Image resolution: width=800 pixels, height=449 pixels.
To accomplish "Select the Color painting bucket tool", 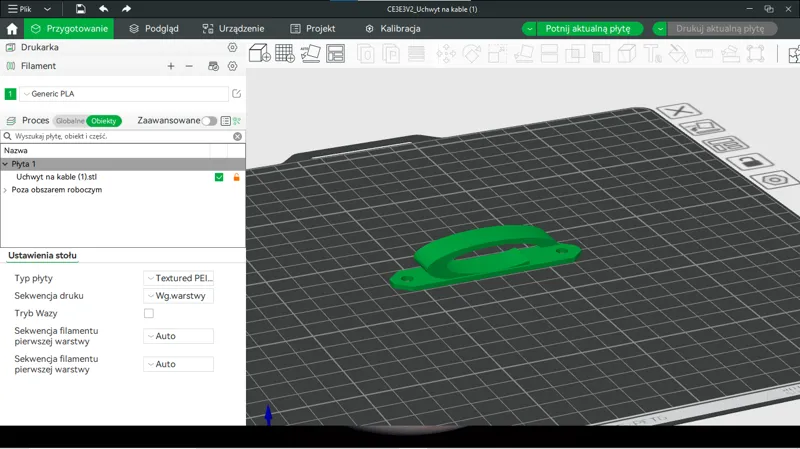I will coord(679,54).
